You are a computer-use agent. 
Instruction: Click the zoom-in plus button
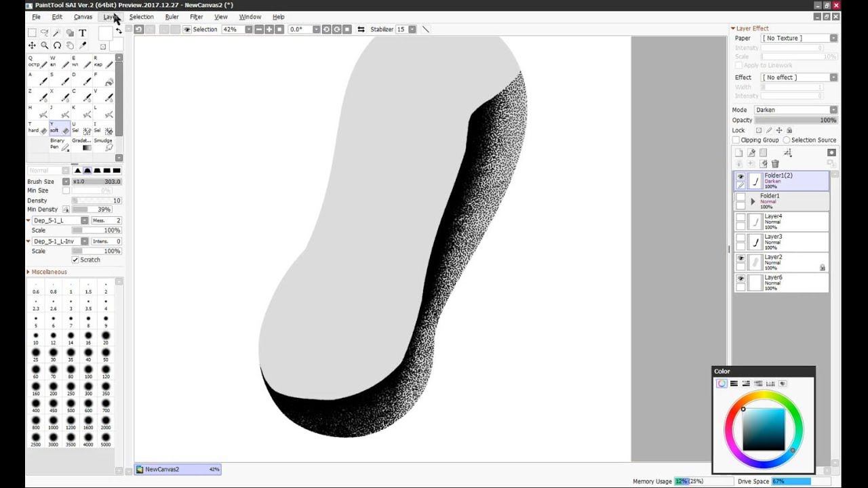pos(269,29)
